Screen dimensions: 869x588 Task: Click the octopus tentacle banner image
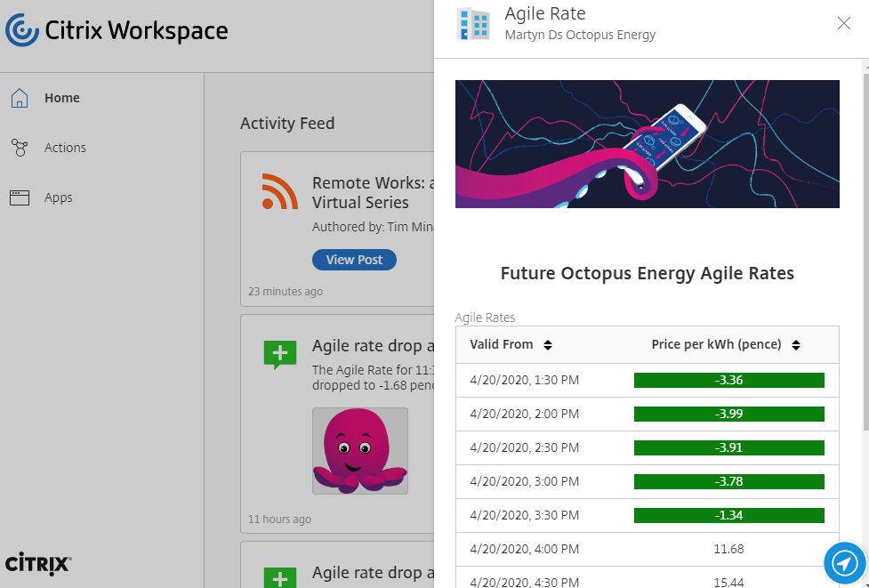(648, 144)
